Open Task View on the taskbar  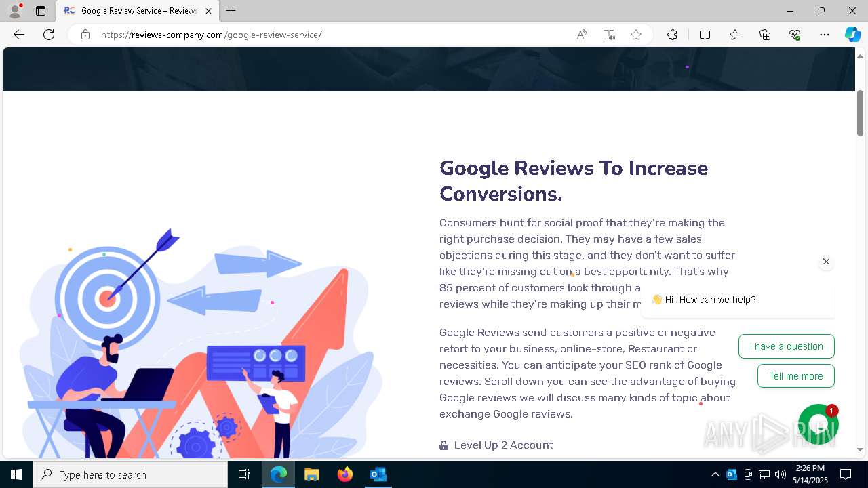coord(244,474)
